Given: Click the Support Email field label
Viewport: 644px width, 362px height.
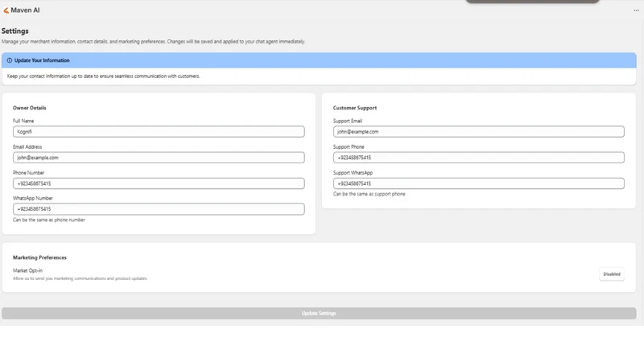Looking at the screenshot, I should pyautogui.click(x=348, y=121).
